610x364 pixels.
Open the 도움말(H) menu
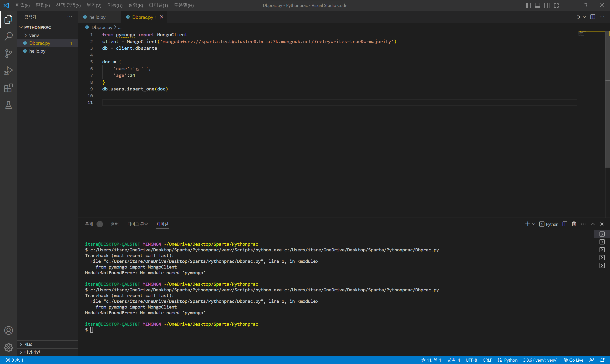click(x=184, y=5)
